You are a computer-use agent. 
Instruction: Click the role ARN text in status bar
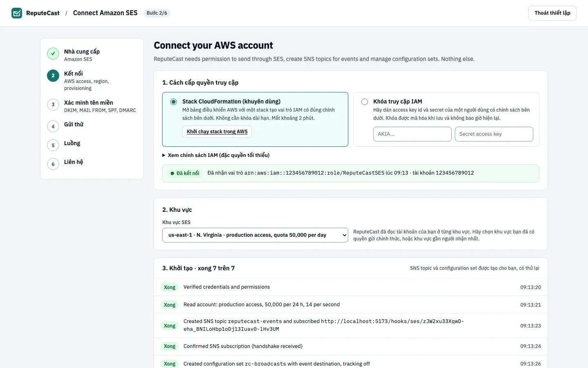314,173
